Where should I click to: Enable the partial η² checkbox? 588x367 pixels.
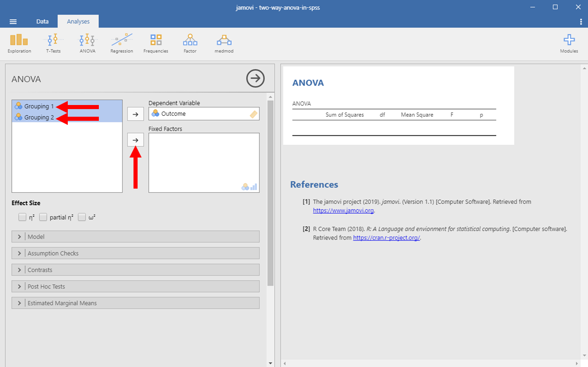coord(43,217)
